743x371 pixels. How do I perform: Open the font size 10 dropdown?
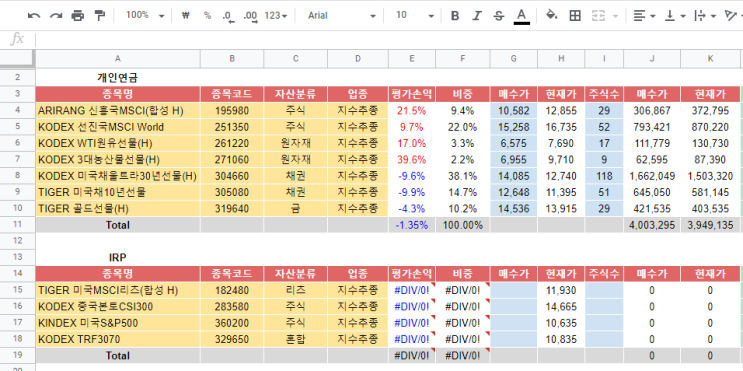(x=415, y=16)
